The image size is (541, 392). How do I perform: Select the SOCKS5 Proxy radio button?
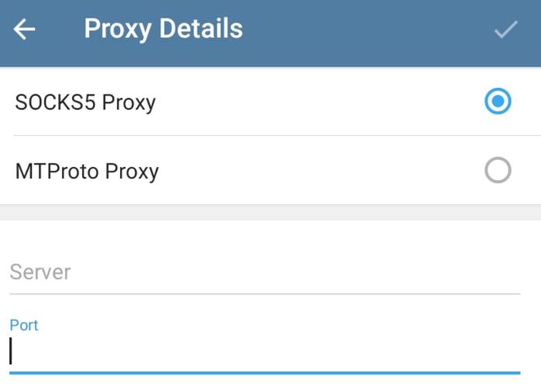coord(498,101)
